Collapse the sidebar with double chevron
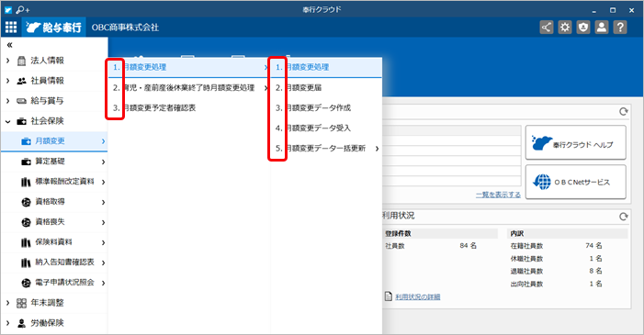644x335 pixels. click(9, 45)
